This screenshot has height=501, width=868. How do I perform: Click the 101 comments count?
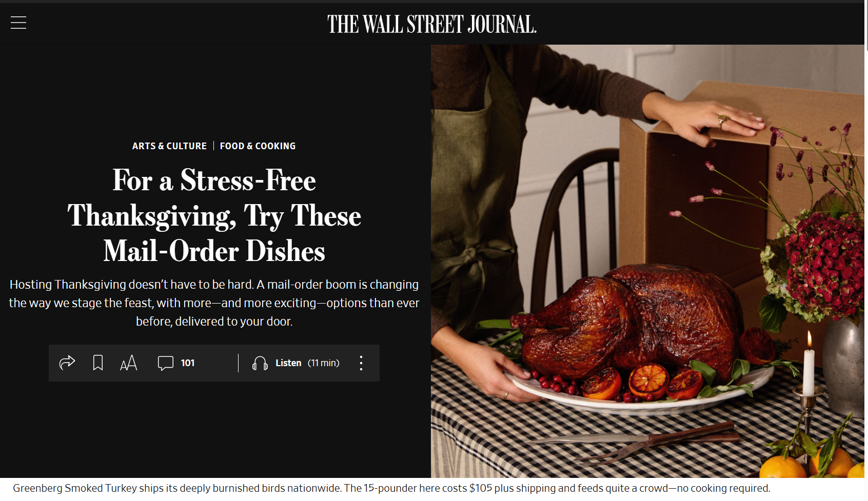(x=188, y=363)
